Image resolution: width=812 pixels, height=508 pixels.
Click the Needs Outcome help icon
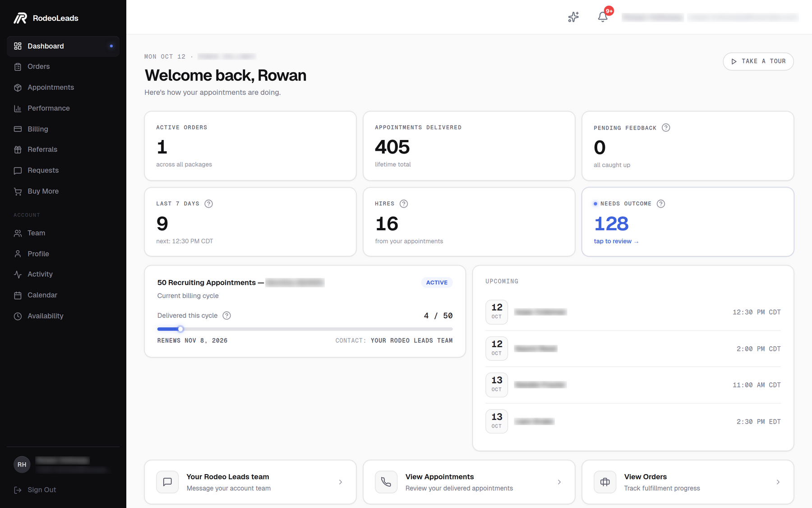661,204
